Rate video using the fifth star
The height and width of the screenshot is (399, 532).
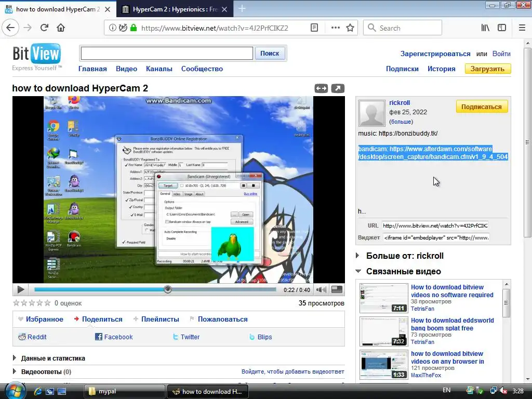click(47, 303)
